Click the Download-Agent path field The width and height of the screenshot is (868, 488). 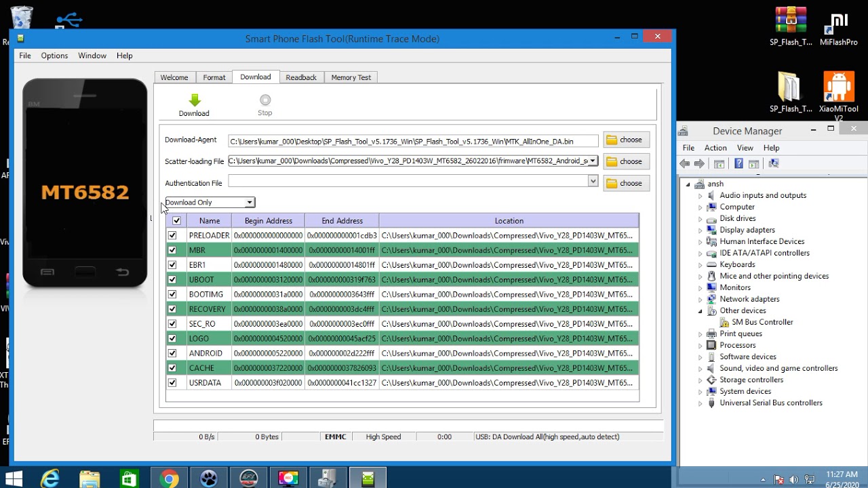point(414,141)
